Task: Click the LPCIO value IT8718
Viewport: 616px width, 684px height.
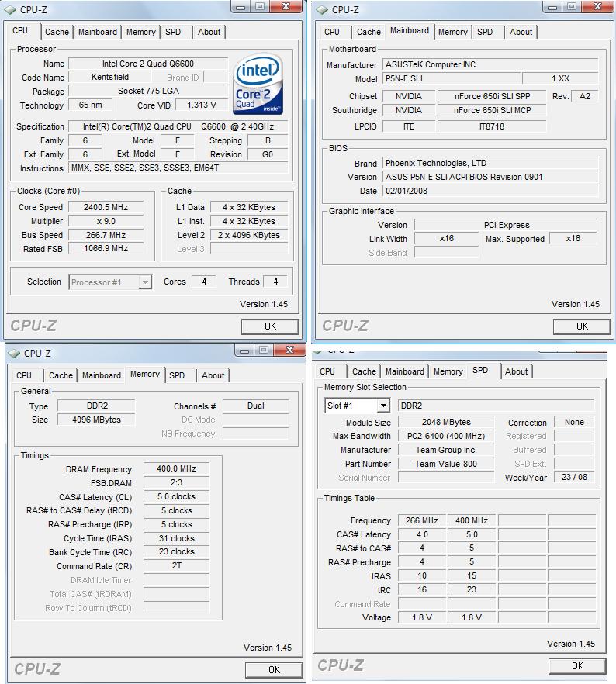Action: tap(492, 126)
